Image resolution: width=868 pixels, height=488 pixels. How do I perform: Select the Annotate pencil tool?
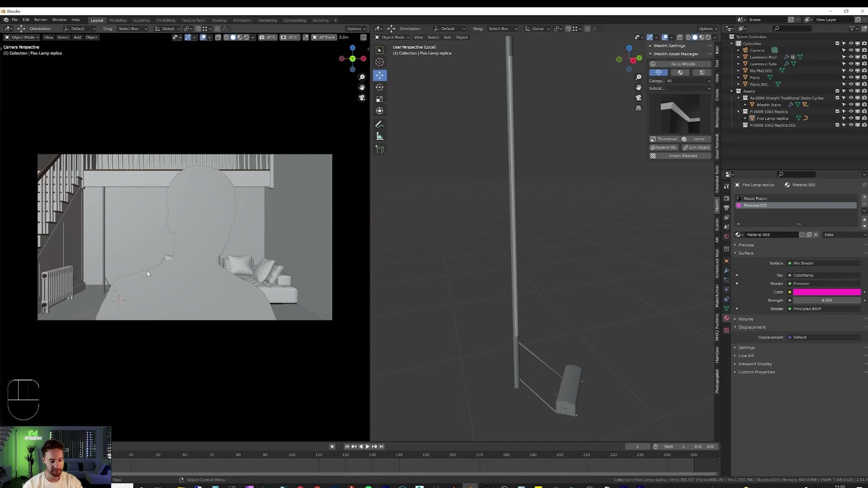pos(379,124)
